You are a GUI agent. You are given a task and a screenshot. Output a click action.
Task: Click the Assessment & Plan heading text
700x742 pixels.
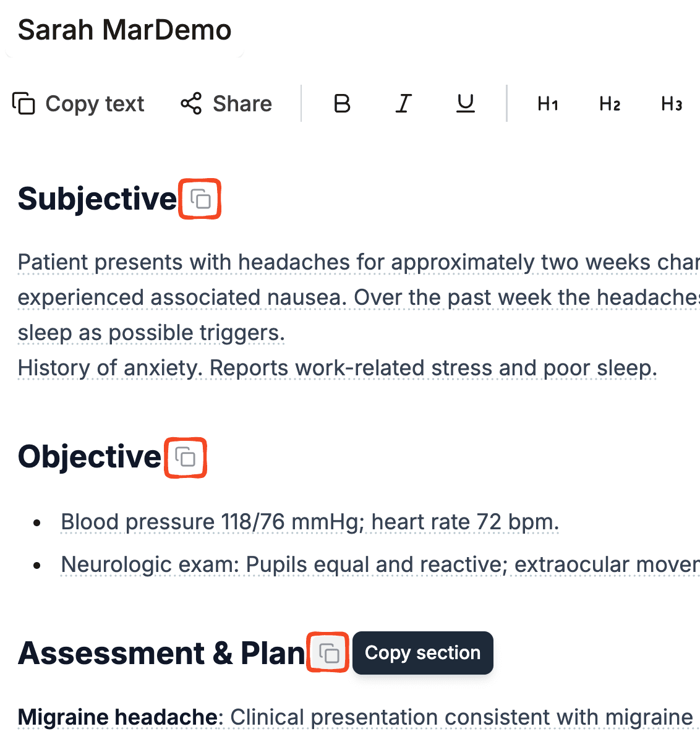[161, 653]
